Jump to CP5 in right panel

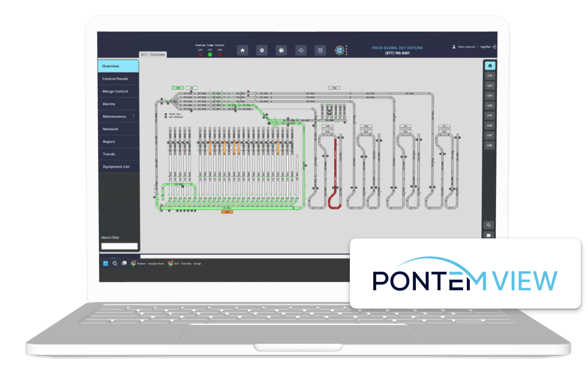(490, 116)
